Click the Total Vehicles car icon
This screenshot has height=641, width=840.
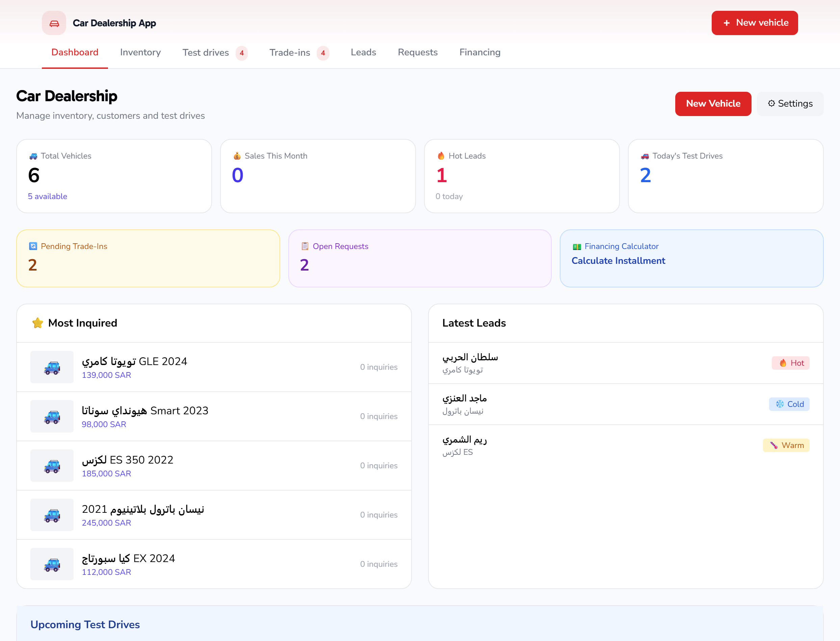[x=33, y=156]
